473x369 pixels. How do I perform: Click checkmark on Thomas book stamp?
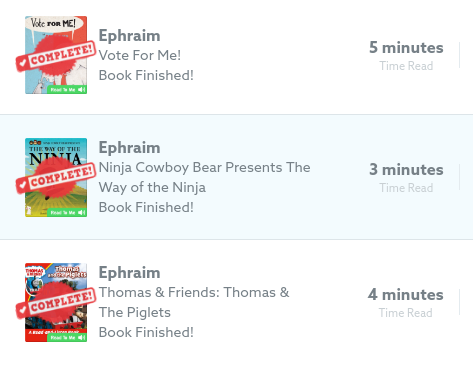tap(23, 310)
